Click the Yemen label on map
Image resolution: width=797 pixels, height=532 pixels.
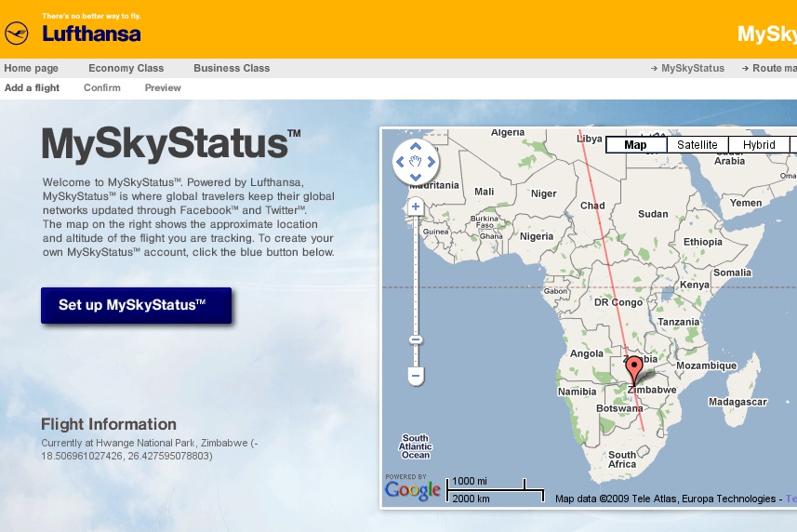coord(746,203)
